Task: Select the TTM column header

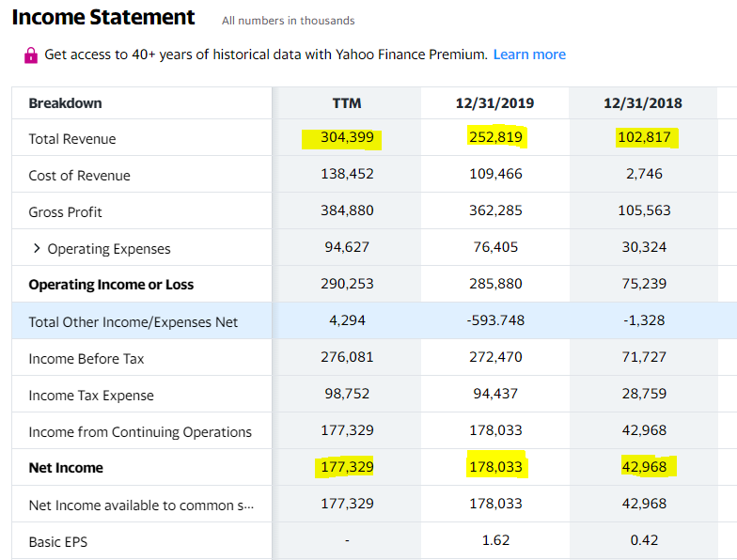Action: coord(347,102)
